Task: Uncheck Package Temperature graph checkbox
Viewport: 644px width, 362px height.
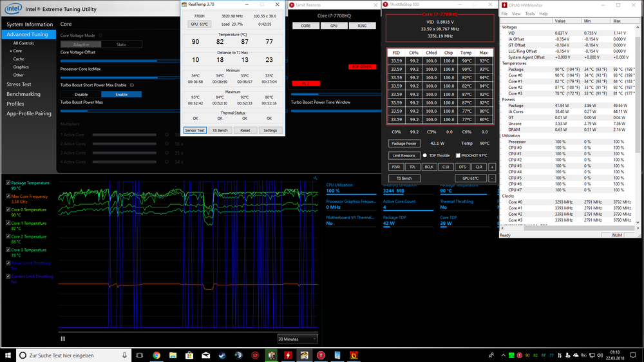Action: [x=8, y=184]
